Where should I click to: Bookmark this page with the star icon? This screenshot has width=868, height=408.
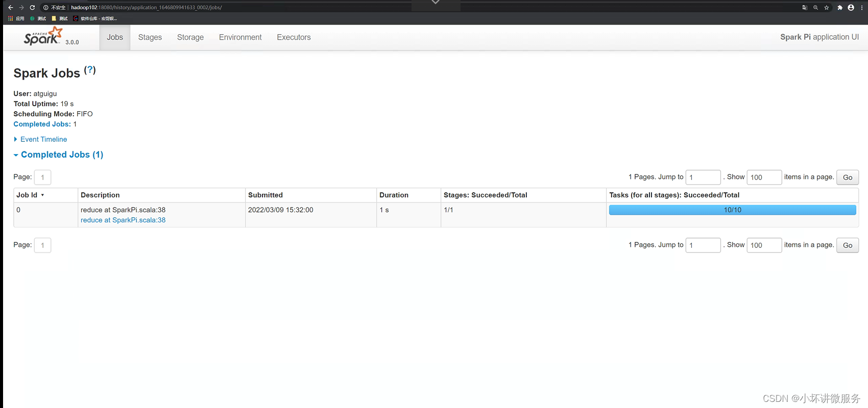point(827,8)
